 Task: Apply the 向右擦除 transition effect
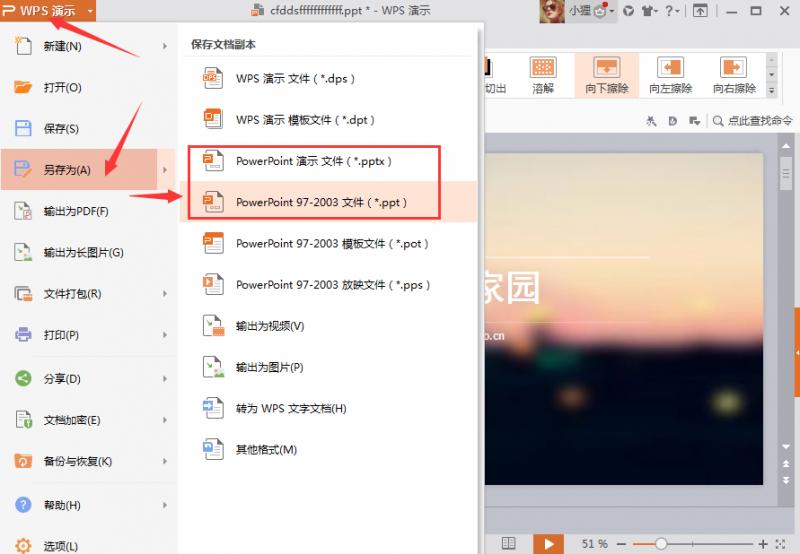click(x=734, y=75)
